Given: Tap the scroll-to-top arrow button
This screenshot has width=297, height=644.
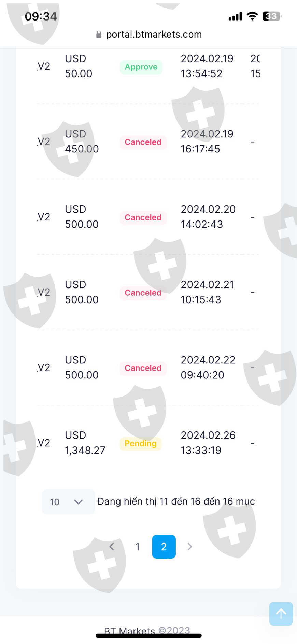Looking at the screenshot, I should coord(281,614).
